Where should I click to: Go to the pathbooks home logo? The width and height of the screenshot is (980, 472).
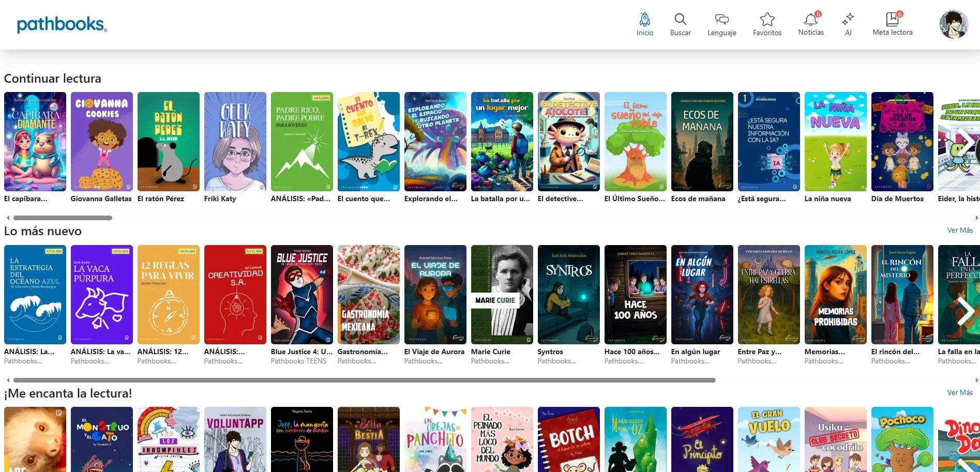click(62, 24)
